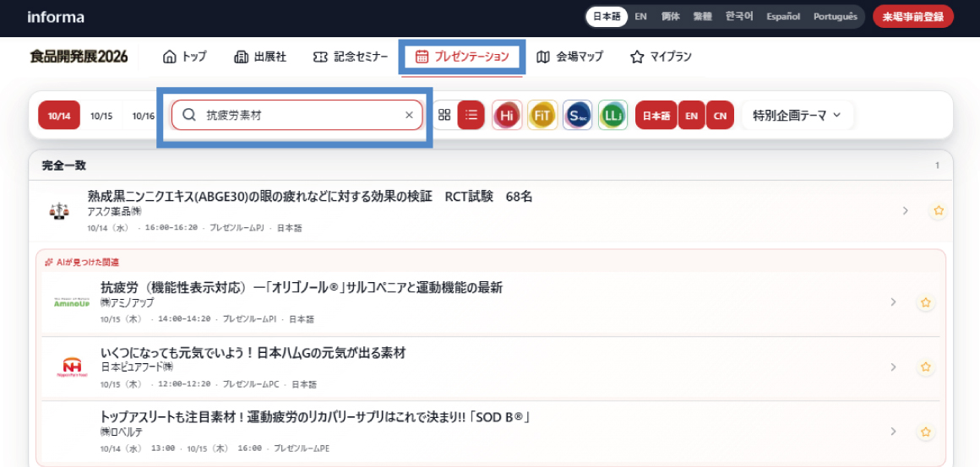980x467 pixels.
Task: Expand the ロベルテ result chevron
Action: (893, 432)
